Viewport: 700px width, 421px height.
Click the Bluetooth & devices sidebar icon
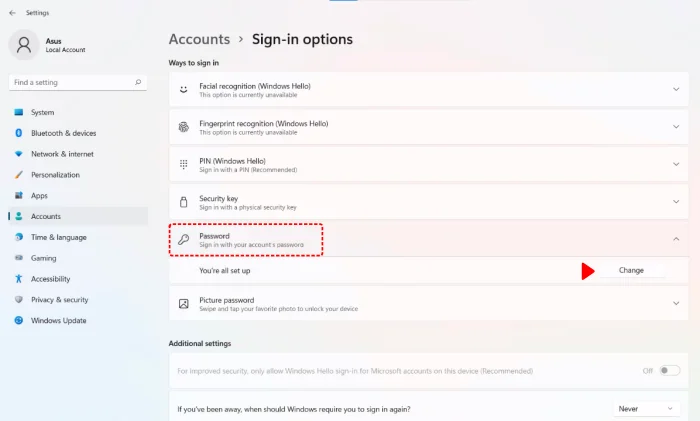coord(18,133)
